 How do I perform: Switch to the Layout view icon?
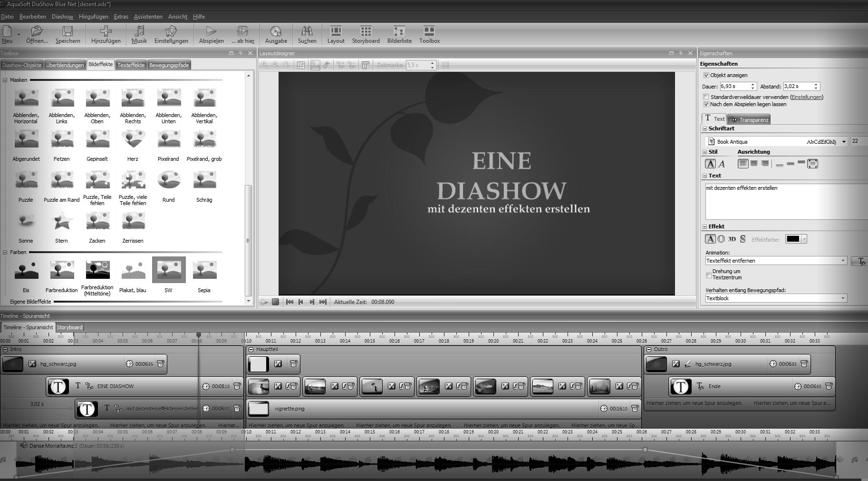[x=336, y=31]
